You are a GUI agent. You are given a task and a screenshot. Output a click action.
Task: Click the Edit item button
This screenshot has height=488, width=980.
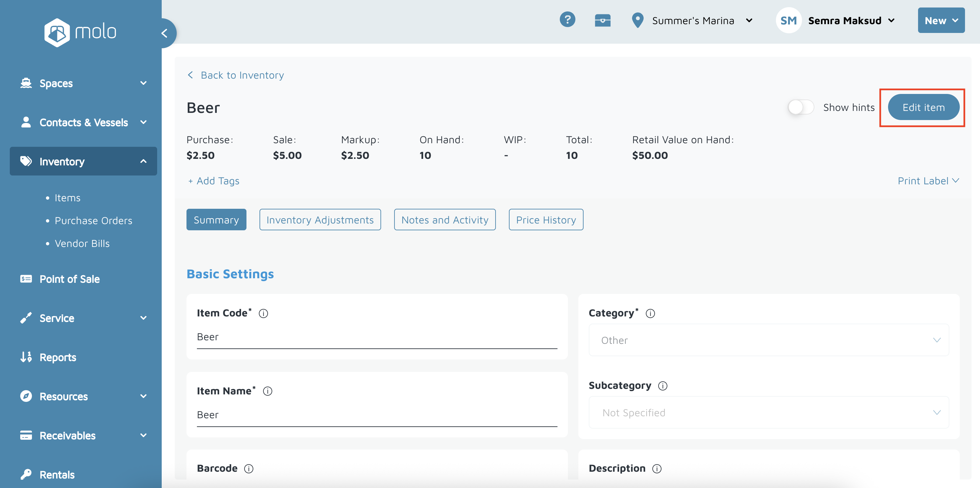923,107
